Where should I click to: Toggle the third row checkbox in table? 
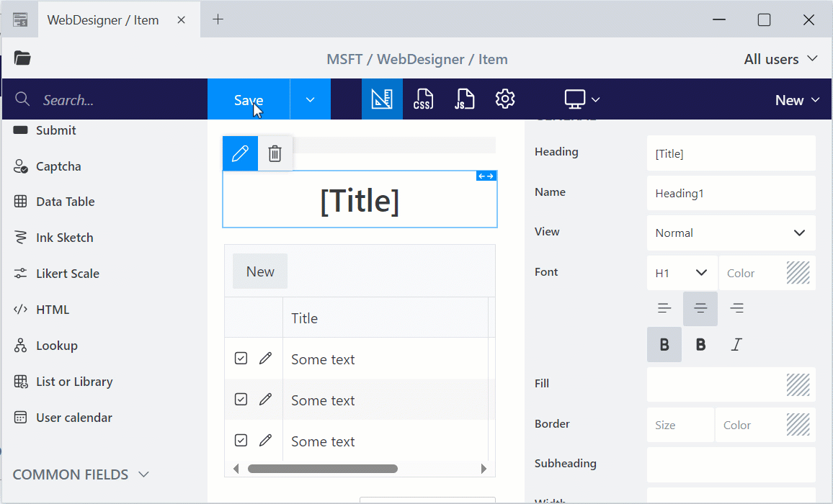pyautogui.click(x=241, y=440)
